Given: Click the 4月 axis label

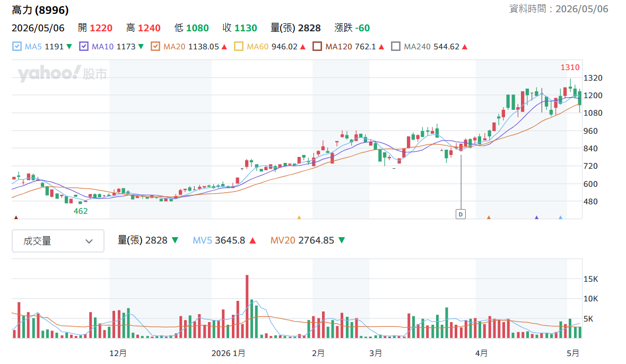Looking at the screenshot, I should coord(482,353).
